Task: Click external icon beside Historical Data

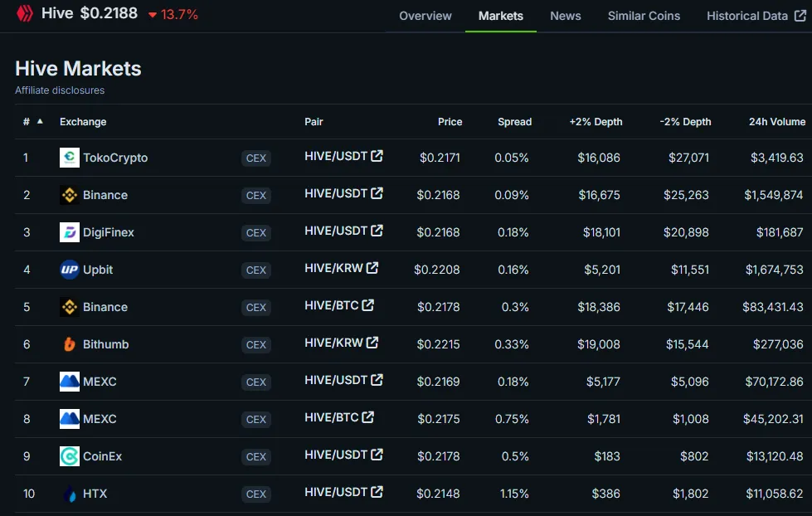Action: (800, 16)
